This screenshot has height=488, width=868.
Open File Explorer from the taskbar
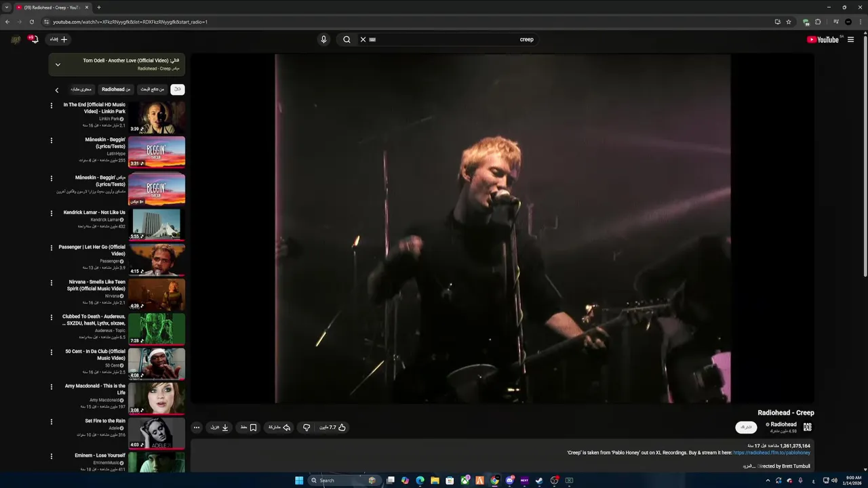435,481
